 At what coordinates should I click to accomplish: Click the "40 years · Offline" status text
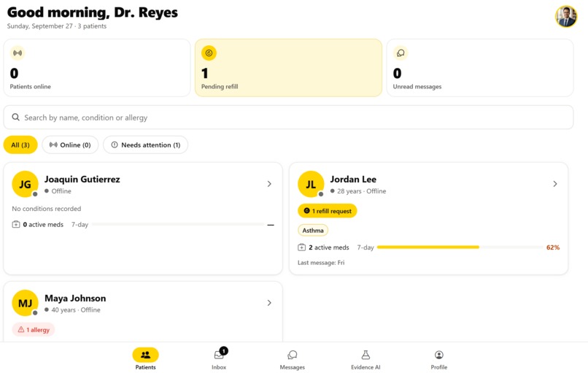[76, 310]
